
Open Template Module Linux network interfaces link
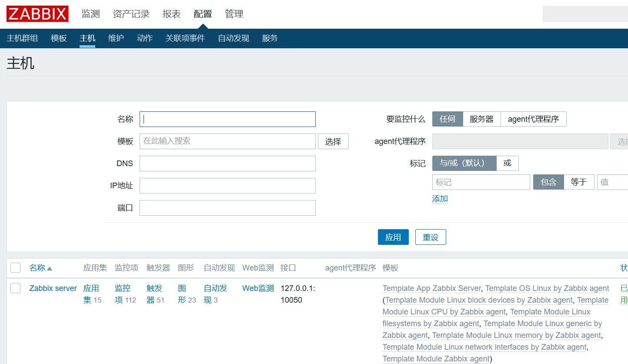point(484,347)
